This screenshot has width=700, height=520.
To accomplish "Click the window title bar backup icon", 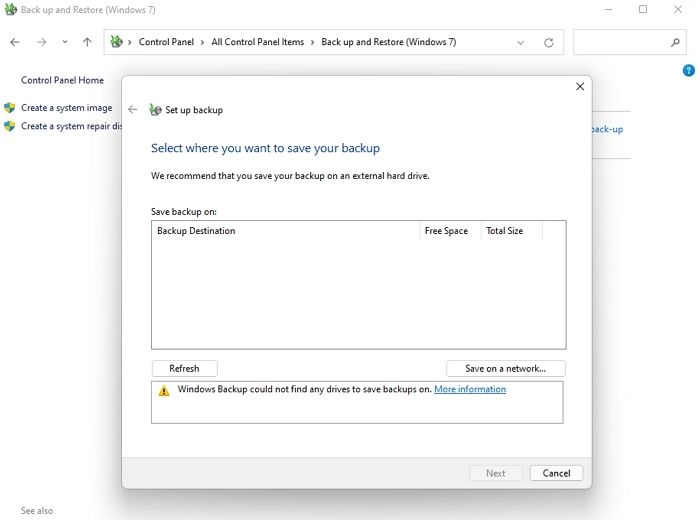I will click(x=11, y=9).
